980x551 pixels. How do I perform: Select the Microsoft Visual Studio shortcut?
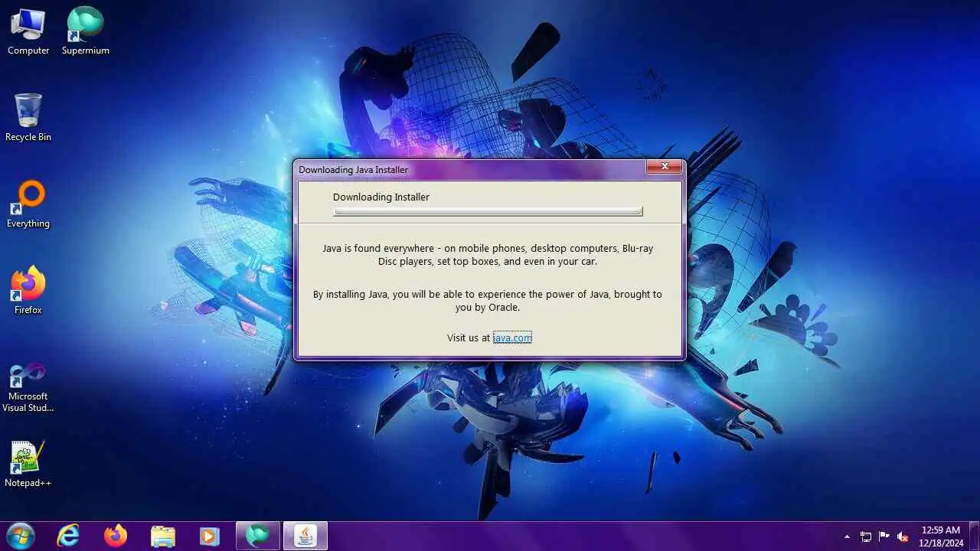(28, 387)
